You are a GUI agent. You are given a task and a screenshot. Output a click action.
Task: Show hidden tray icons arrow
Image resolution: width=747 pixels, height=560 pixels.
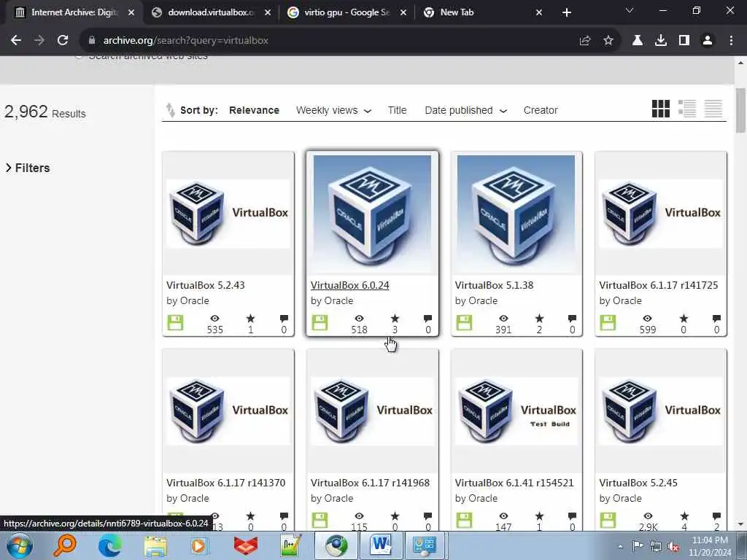(x=620, y=546)
